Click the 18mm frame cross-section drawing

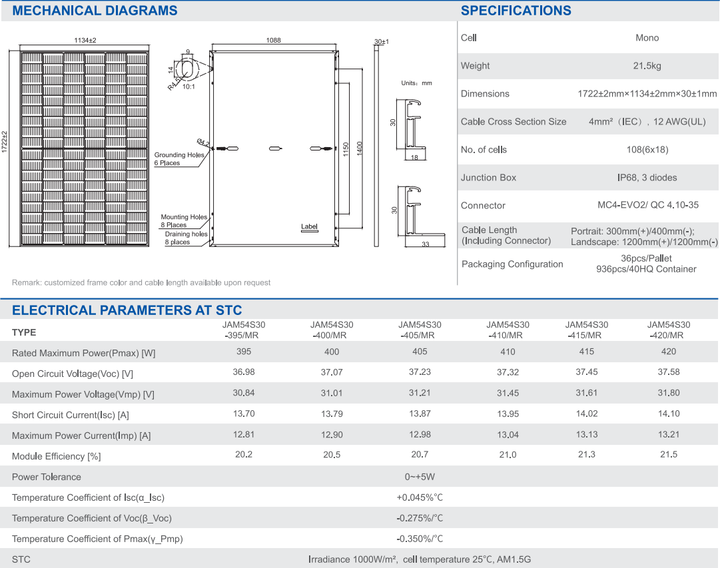pos(411,130)
